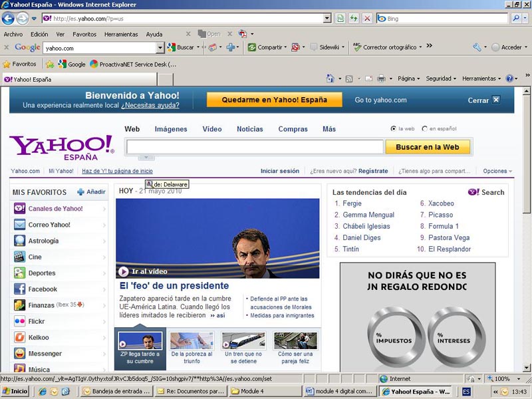Click 'Haz de Y! tu página de inicio' link

(x=118, y=171)
